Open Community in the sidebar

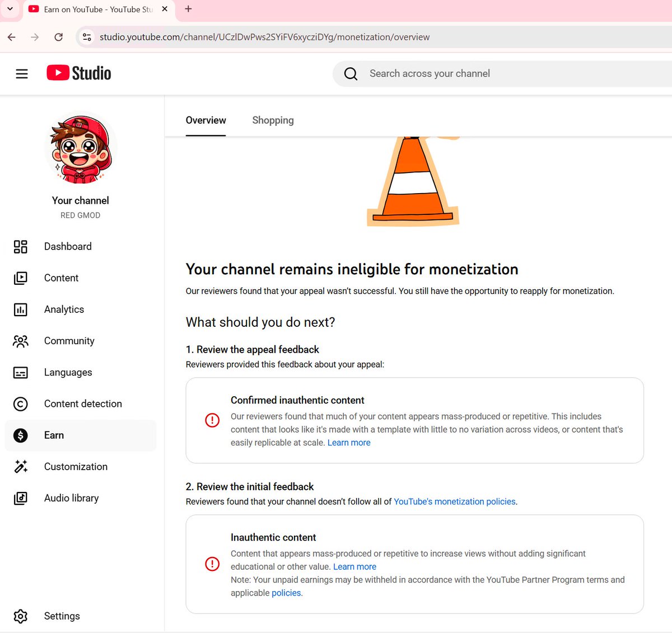[81, 341]
